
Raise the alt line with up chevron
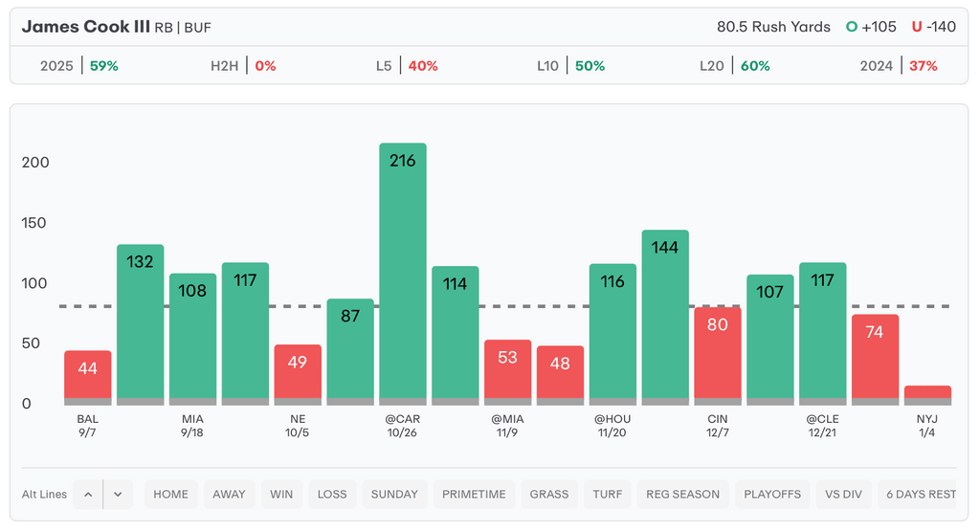pos(88,495)
